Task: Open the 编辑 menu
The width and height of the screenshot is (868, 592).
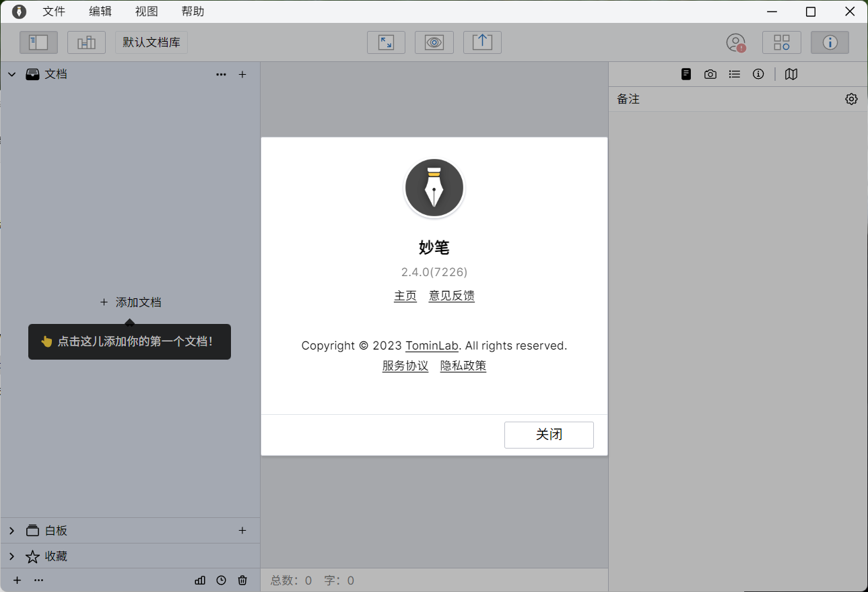Action: (100, 11)
